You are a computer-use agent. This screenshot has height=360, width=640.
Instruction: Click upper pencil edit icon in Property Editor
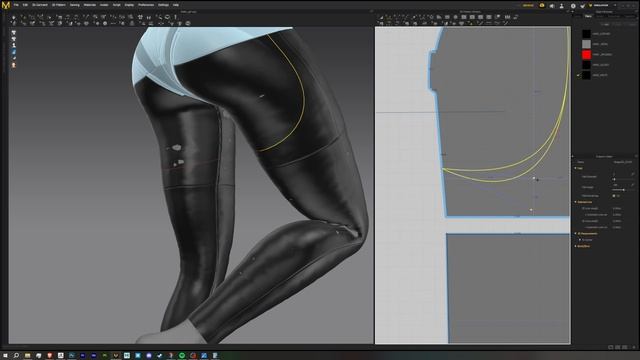click(x=633, y=174)
